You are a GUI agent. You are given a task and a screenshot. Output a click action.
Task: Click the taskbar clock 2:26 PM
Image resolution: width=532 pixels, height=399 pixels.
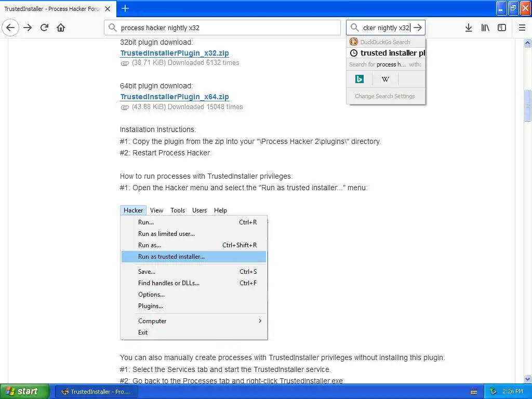pyautogui.click(x=513, y=391)
